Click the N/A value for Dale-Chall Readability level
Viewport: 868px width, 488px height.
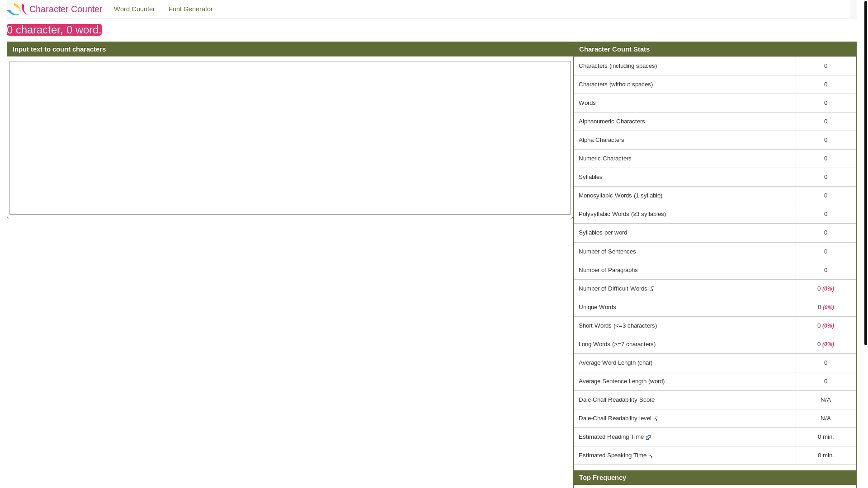click(x=826, y=418)
